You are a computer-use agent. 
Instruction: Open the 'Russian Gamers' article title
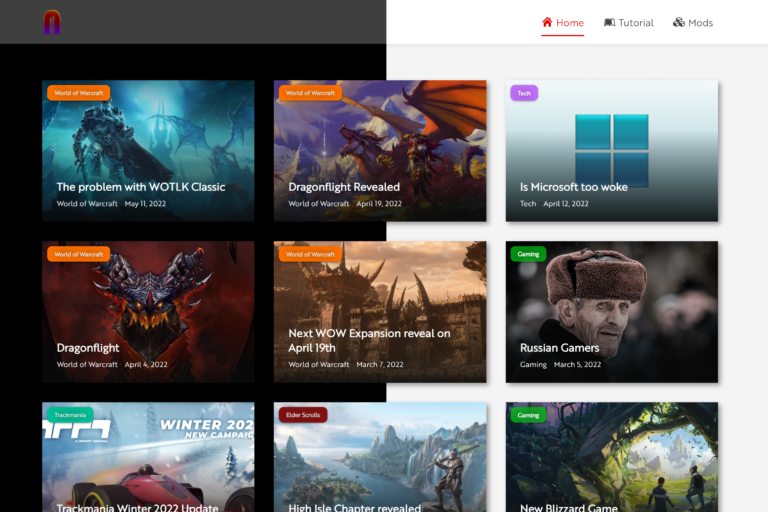(559, 348)
